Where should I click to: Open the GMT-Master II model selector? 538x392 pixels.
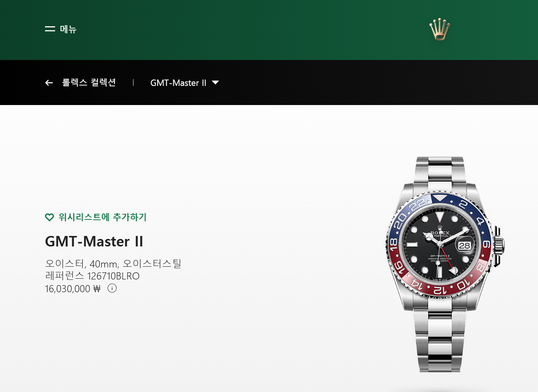click(184, 83)
